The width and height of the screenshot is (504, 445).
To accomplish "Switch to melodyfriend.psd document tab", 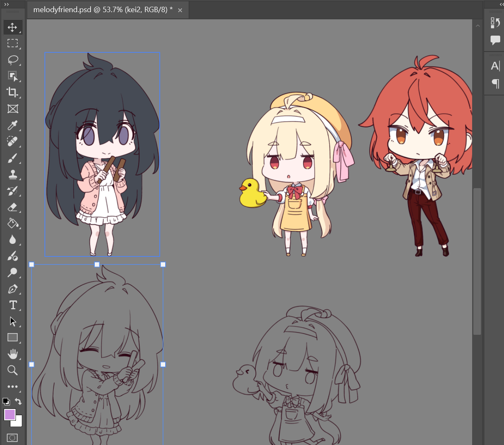I will 103,10.
